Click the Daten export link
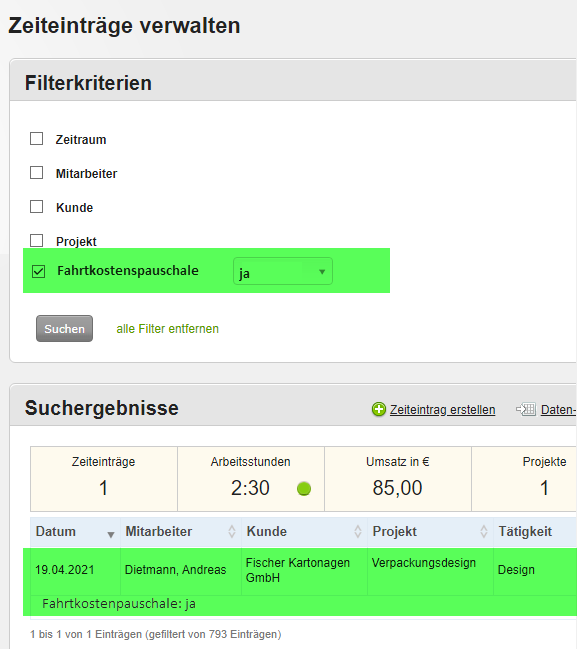 click(x=558, y=409)
